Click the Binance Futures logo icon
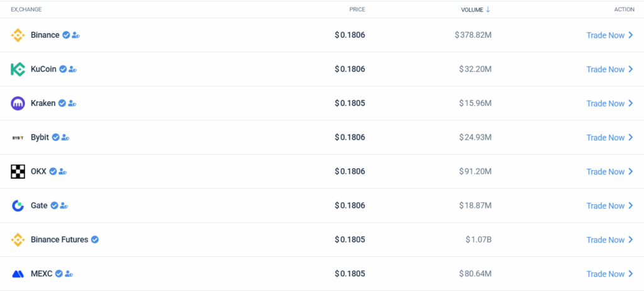 pos(18,240)
